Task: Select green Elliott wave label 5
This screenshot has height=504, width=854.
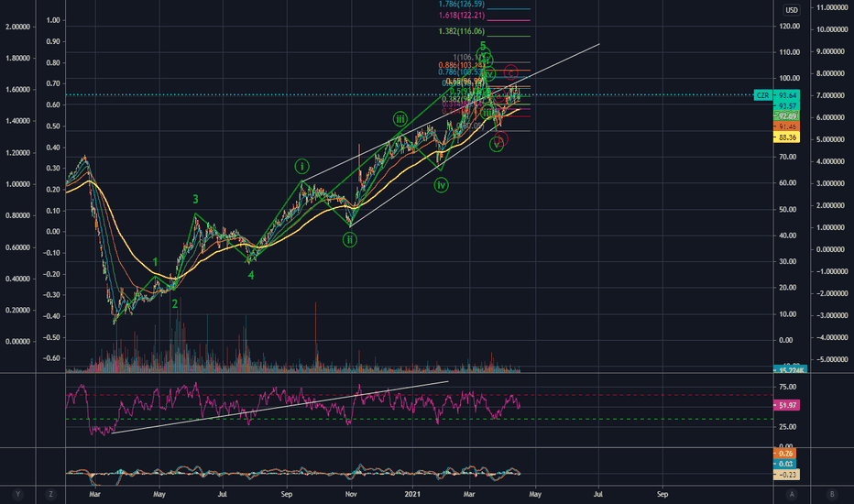Action: tap(483, 46)
